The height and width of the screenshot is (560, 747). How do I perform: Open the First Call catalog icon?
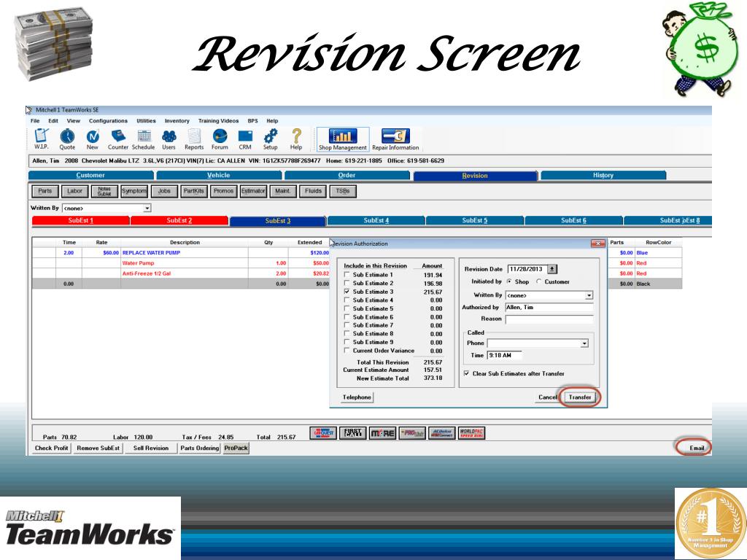pyautogui.click(x=352, y=433)
